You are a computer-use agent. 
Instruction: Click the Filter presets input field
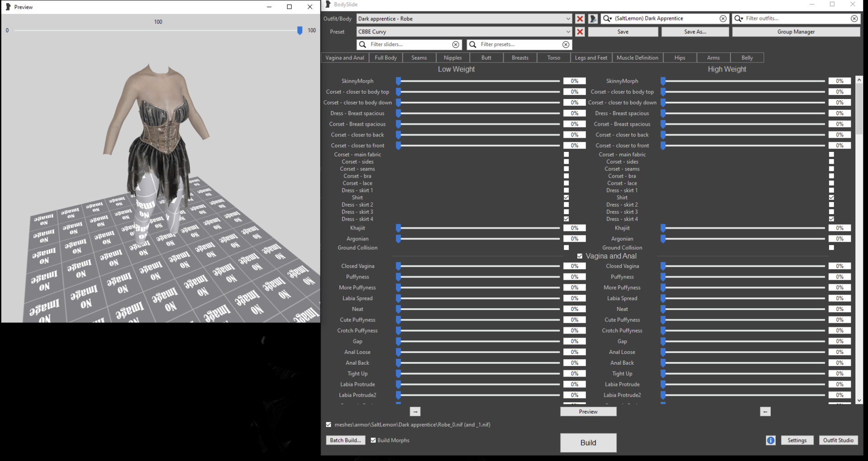[x=520, y=44]
